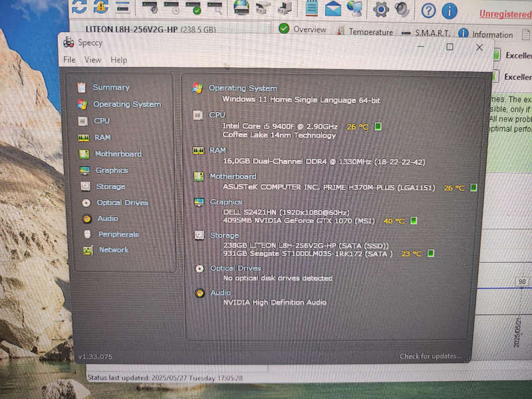Click the disk with clock test icon
The width and height of the screenshot is (532, 399).
[x=172, y=8]
